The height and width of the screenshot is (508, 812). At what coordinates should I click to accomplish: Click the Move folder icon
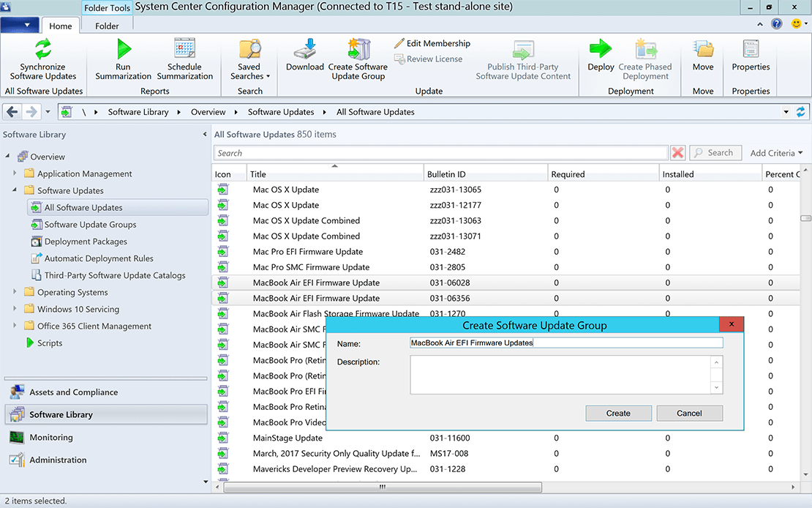pyautogui.click(x=703, y=51)
